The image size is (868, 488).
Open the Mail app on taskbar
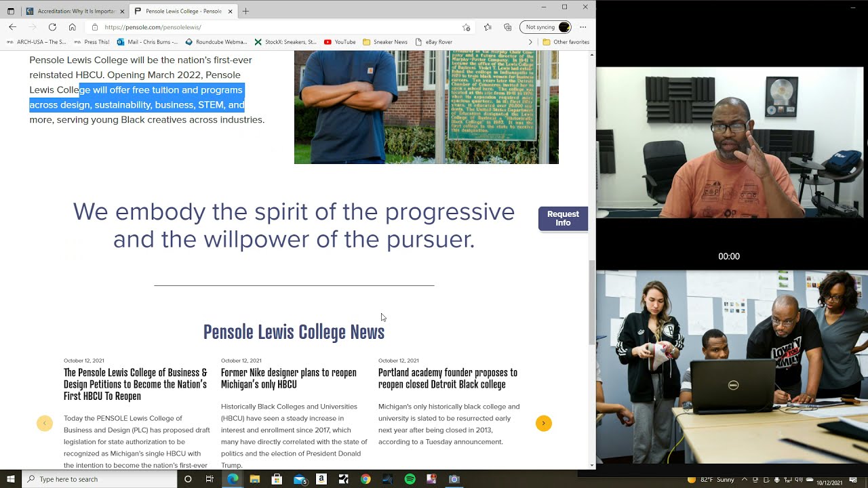point(300,479)
